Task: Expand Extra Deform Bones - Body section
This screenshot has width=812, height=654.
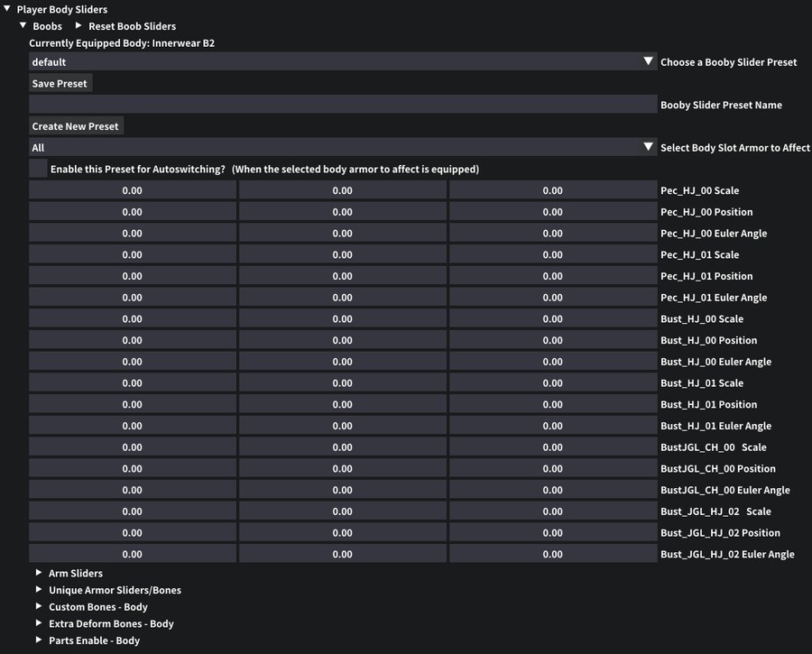Action: click(x=40, y=623)
